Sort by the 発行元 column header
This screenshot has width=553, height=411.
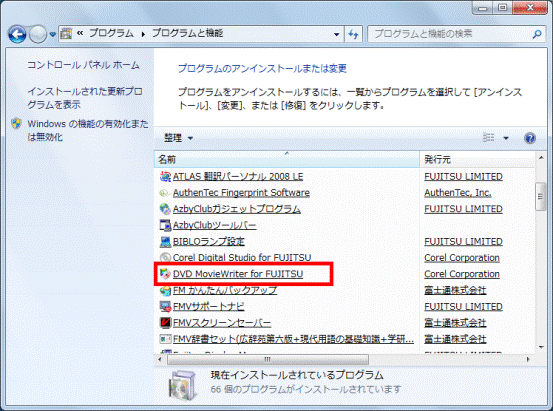tap(477, 159)
